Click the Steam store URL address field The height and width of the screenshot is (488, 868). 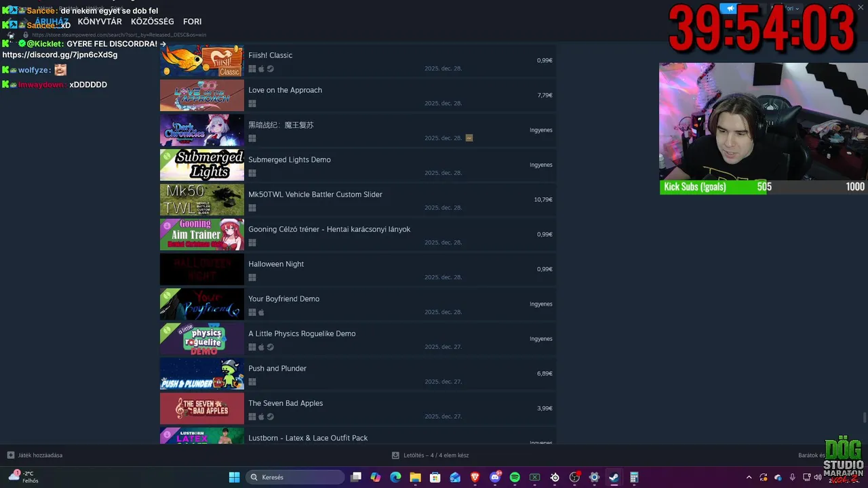(119, 35)
